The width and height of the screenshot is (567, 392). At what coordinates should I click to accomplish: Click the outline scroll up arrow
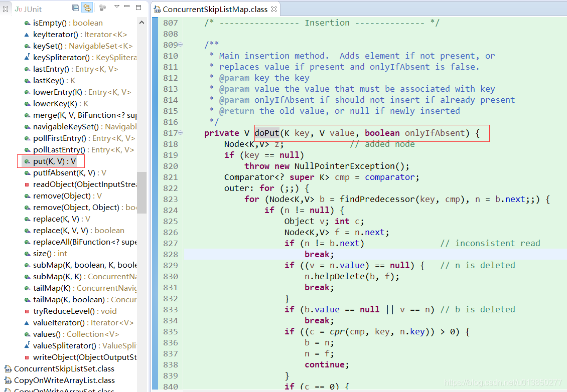(141, 23)
